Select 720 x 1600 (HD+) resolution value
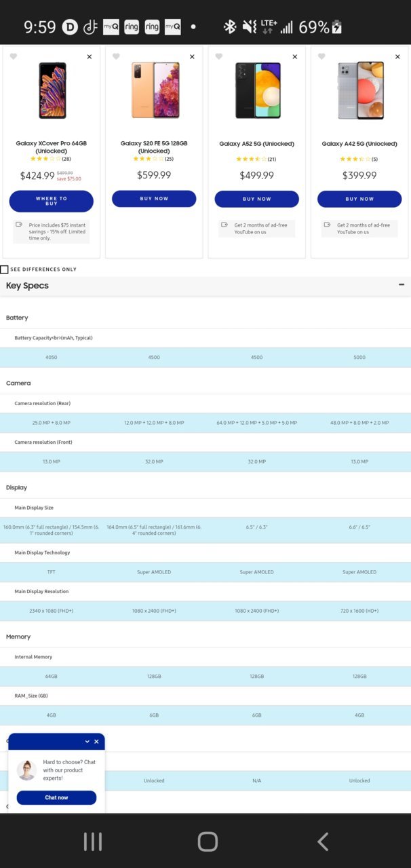The height and width of the screenshot is (868, 411). point(359,611)
